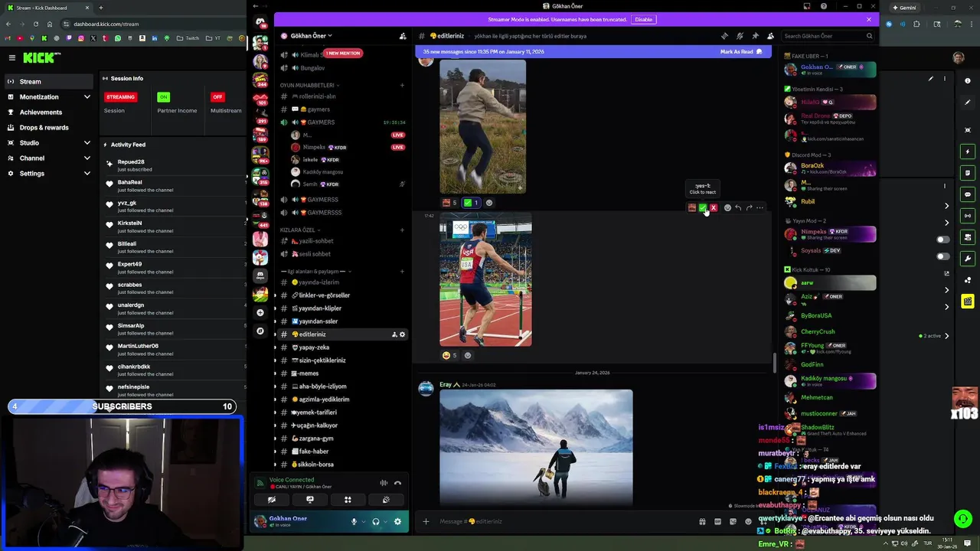Open noise suppression waveform icon in the voice panel
Image resolution: width=980 pixels, height=551 pixels.
(x=384, y=483)
